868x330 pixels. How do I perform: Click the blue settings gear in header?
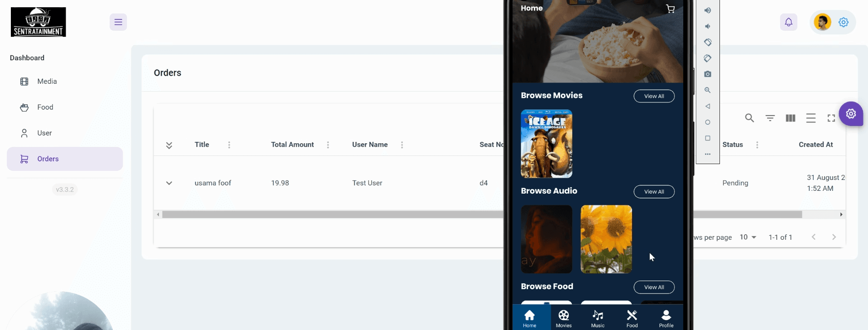click(x=843, y=22)
